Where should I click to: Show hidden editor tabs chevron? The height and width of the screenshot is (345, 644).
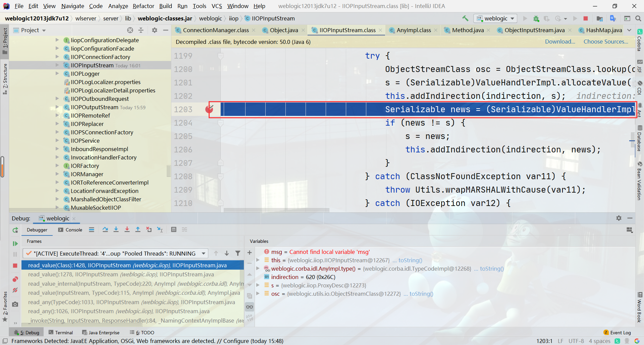click(x=629, y=30)
